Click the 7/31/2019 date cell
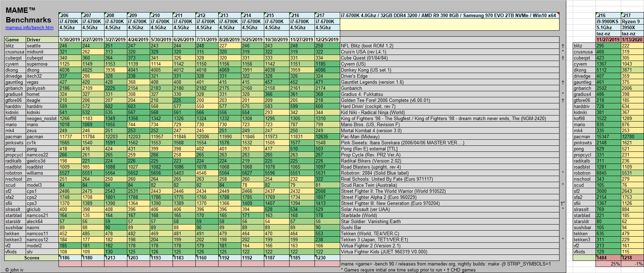 (207, 40)
